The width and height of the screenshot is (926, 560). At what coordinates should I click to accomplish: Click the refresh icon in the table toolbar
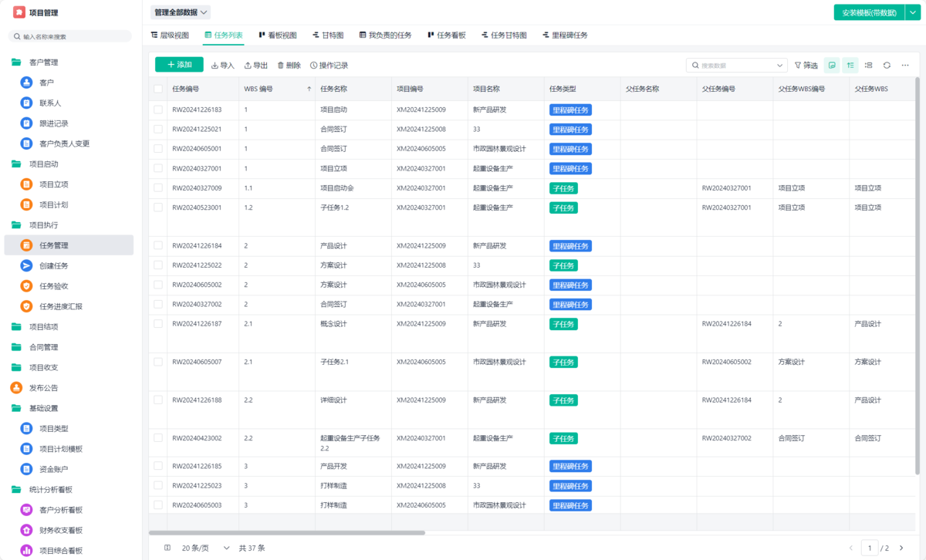pyautogui.click(x=887, y=66)
